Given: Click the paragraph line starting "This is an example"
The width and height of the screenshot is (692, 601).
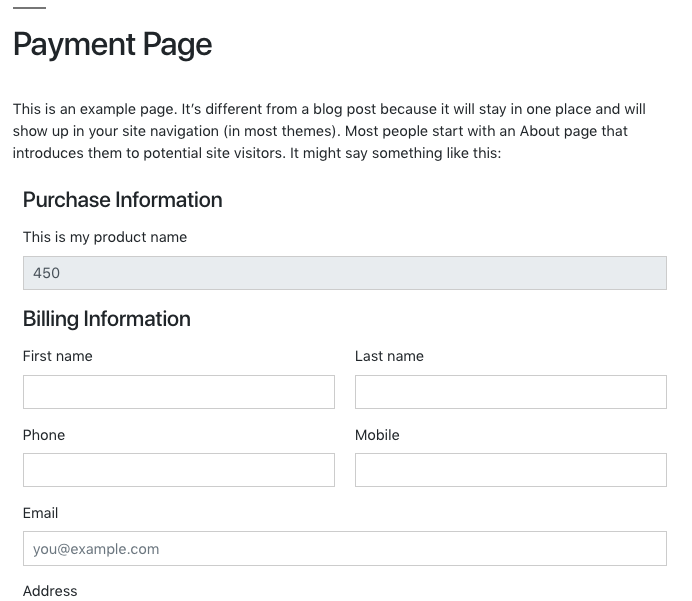Looking at the screenshot, I should pyautogui.click(x=329, y=109).
